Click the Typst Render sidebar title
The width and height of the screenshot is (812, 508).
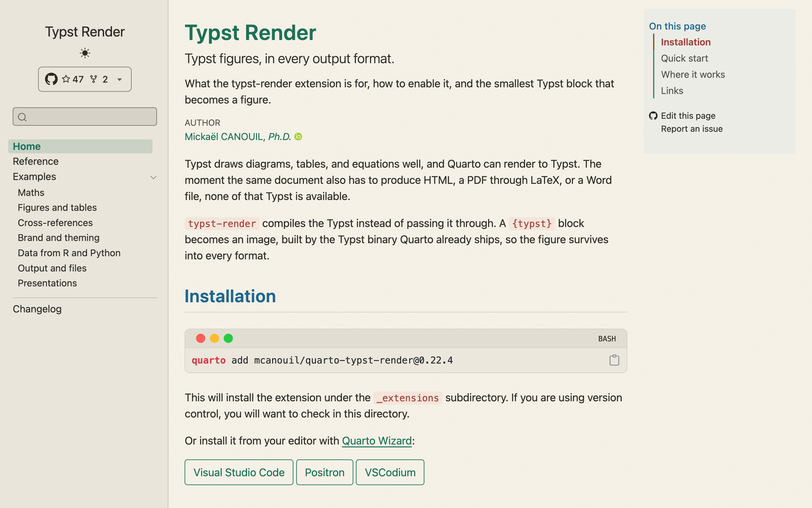pyautogui.click(x=85, y=31)
